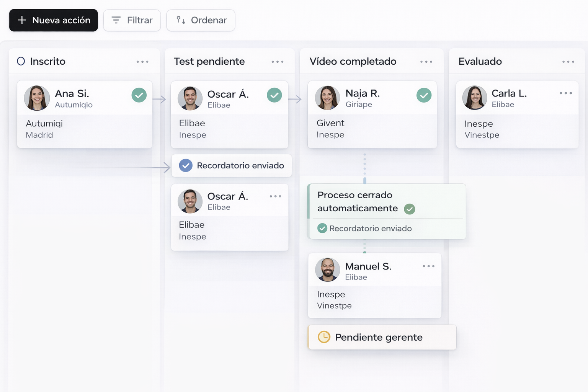Click the circle icon beside Inscrito

point(21,61)
